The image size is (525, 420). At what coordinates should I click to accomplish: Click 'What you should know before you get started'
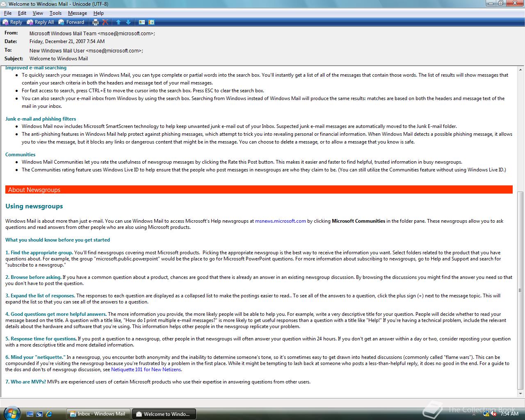[x=57, y=240]
